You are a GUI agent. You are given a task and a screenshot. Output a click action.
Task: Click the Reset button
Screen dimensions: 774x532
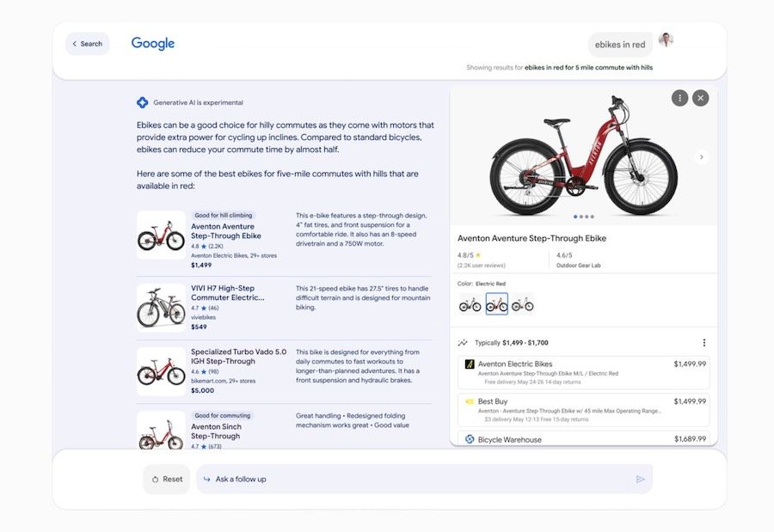point(167,480)
